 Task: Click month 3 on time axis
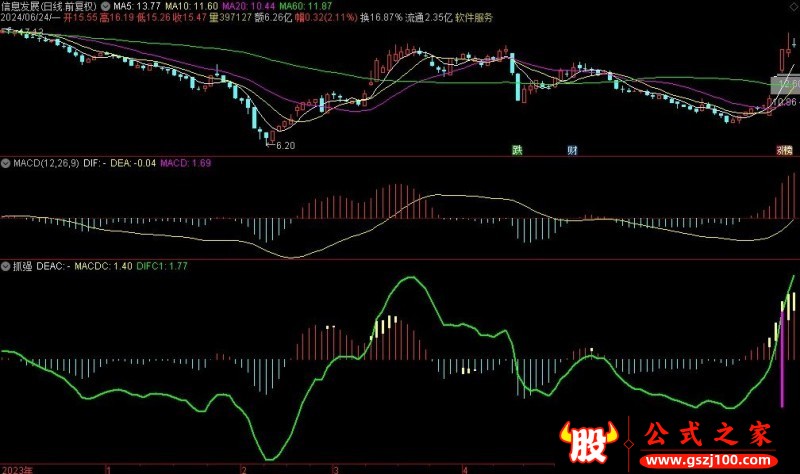tap(336, 469)
